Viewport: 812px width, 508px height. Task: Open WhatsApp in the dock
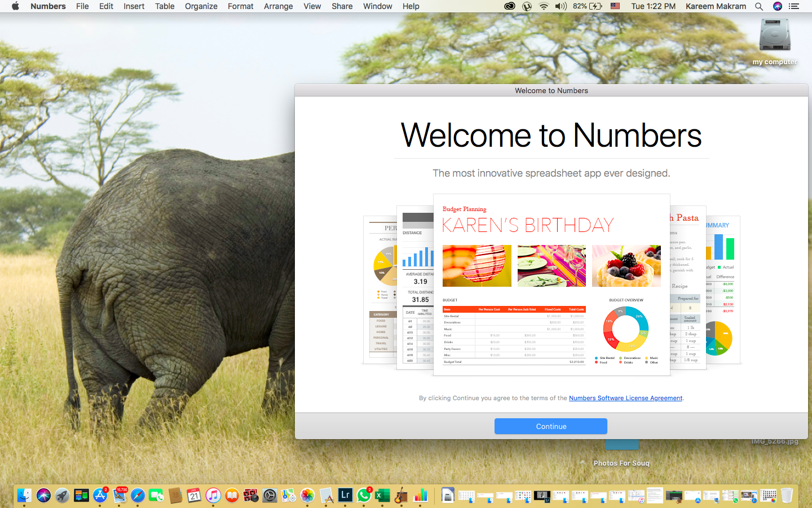(364, 495)
